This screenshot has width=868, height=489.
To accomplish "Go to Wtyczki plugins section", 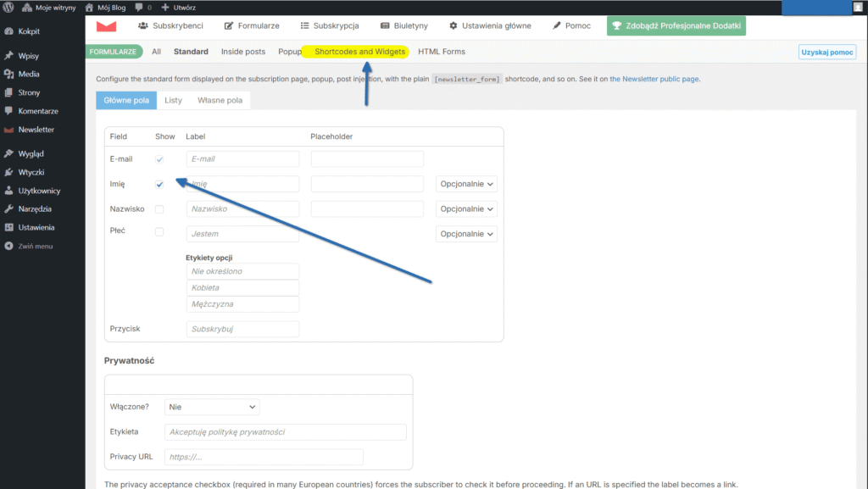I will pyautogui.click(x=31, y=172).
